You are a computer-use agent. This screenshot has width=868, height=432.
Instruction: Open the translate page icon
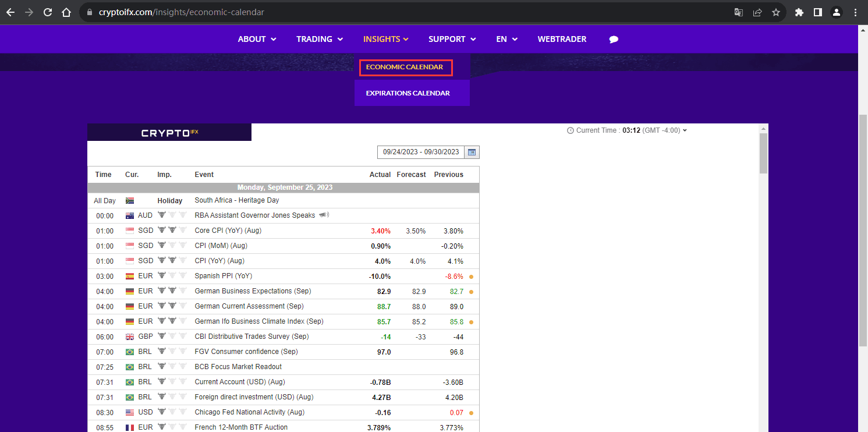click(x=738, y=12)
